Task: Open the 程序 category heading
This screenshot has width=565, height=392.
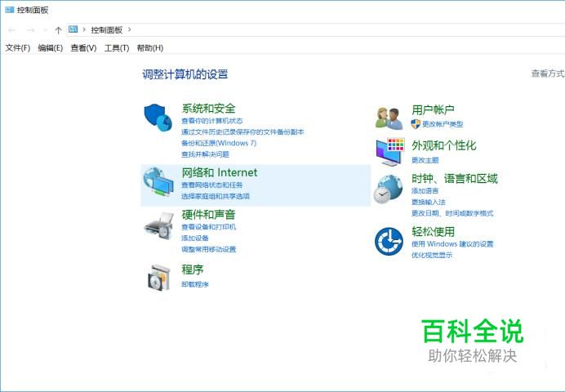Action: tap(193, 269)
